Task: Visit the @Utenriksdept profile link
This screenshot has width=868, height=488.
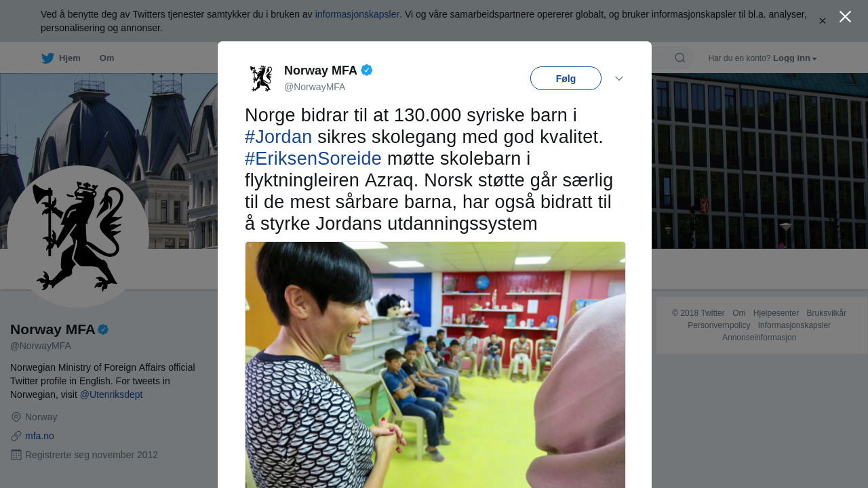Action: pyautogui.click(x=111, y=394)
